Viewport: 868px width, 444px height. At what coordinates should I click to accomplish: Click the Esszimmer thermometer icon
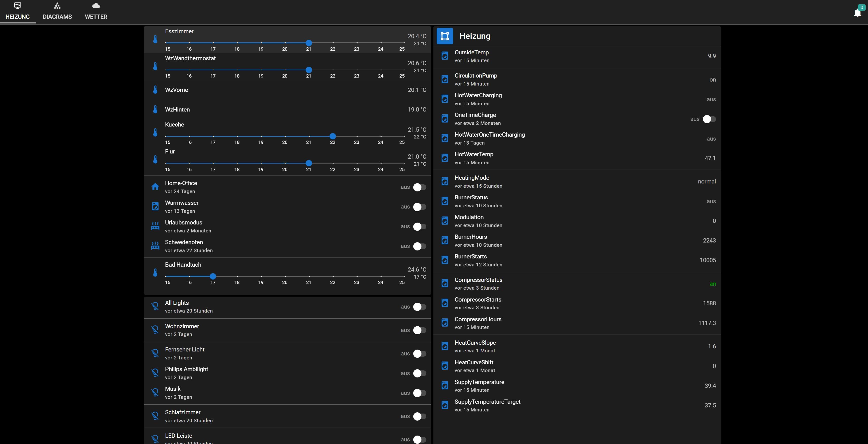155,39
